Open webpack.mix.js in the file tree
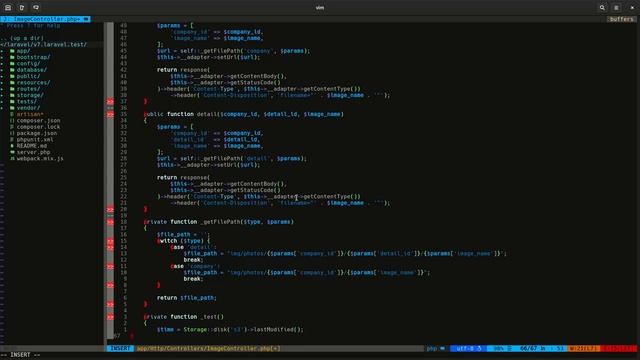The image size is (640, 360). pos(40,158)
